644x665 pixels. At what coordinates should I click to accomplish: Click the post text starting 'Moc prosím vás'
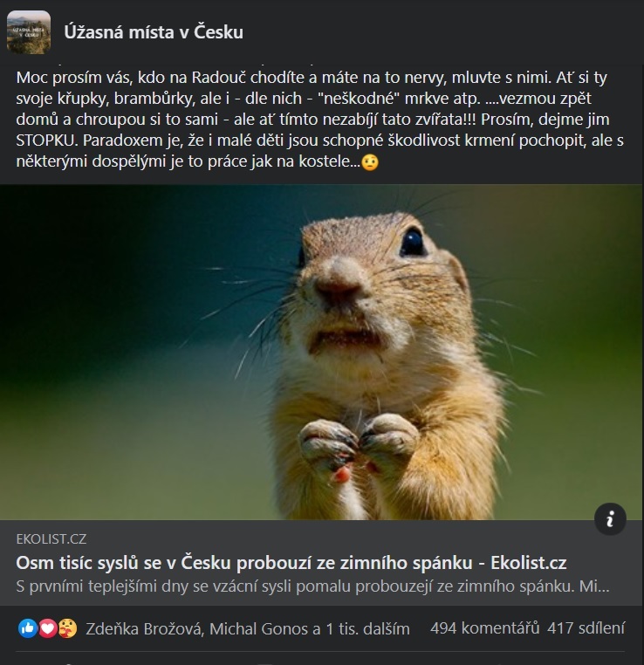tap(320, 120)
